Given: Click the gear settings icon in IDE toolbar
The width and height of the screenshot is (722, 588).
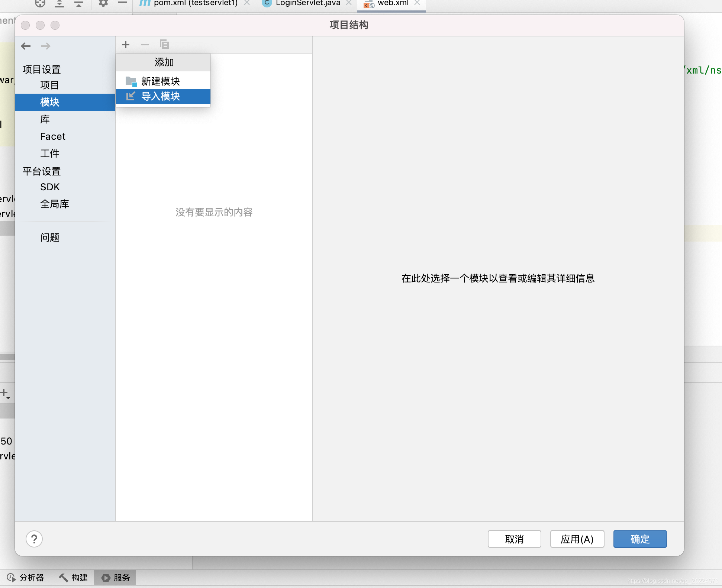Looking at the screenshot, I should click(x=103, y=3).
